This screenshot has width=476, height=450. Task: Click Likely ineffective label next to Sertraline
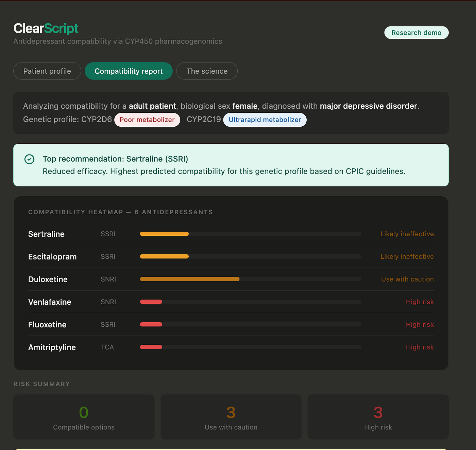click(407, 234)
